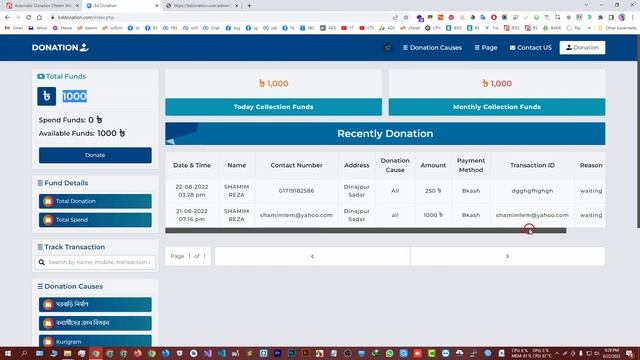
Task: Open Total Donation fund details
Action: [95, 201]
